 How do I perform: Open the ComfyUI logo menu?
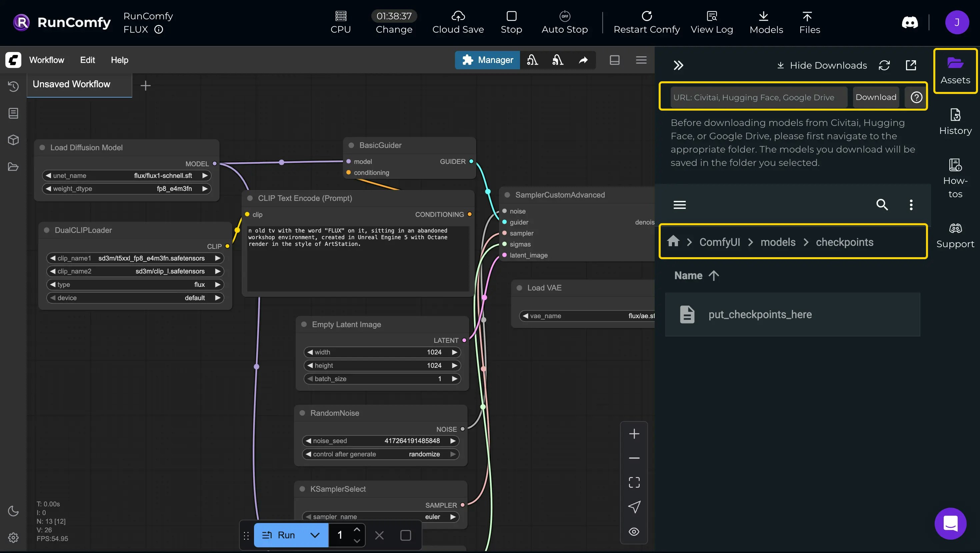[13, 60]
